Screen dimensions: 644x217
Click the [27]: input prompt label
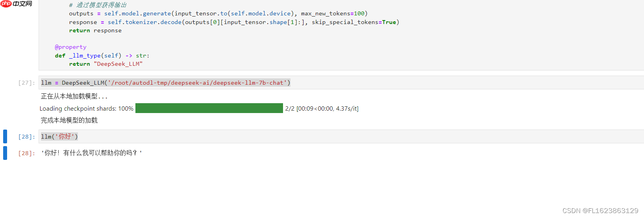click(26, 83)
